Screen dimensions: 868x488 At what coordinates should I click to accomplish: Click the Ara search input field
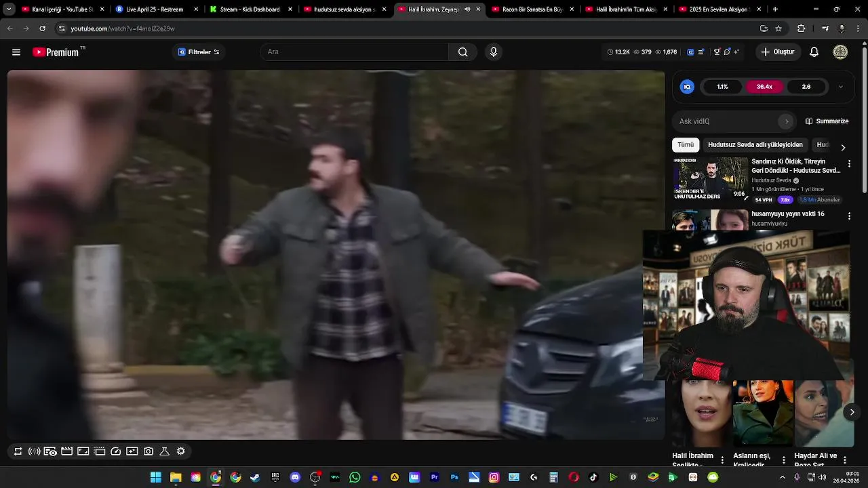(355, 52)
